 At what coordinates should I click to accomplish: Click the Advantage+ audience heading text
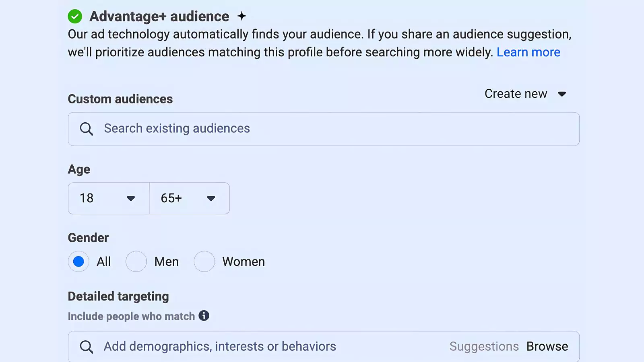pyautogui.click(x=159, y=16)
